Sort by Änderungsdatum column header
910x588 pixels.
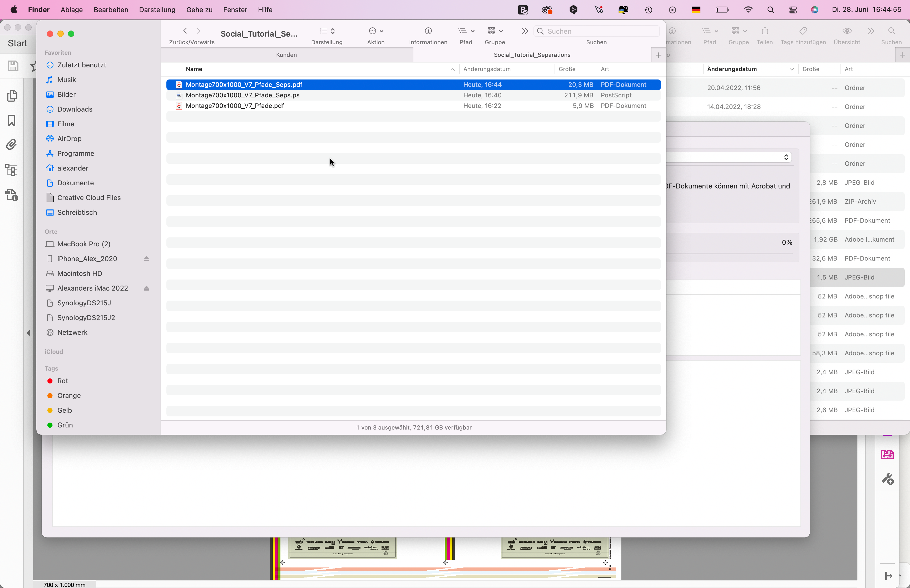pos(487,69)
